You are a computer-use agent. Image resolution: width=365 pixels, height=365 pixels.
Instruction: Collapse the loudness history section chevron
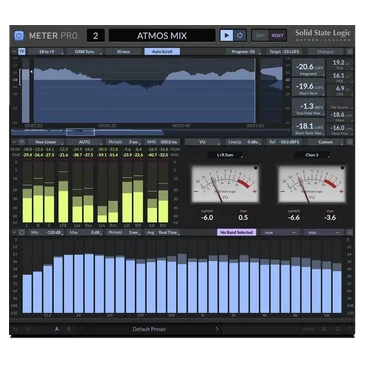(14, 52)
